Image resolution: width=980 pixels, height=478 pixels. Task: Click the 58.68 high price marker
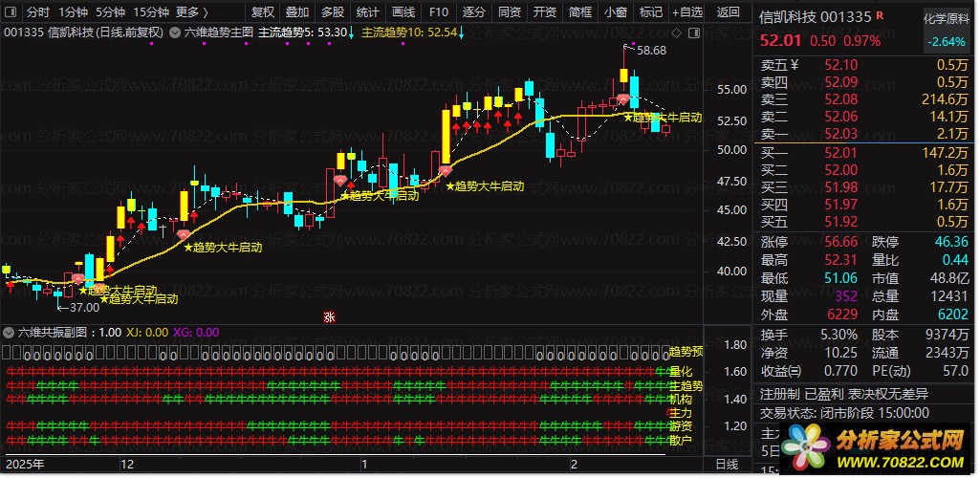tap(651, 51)
